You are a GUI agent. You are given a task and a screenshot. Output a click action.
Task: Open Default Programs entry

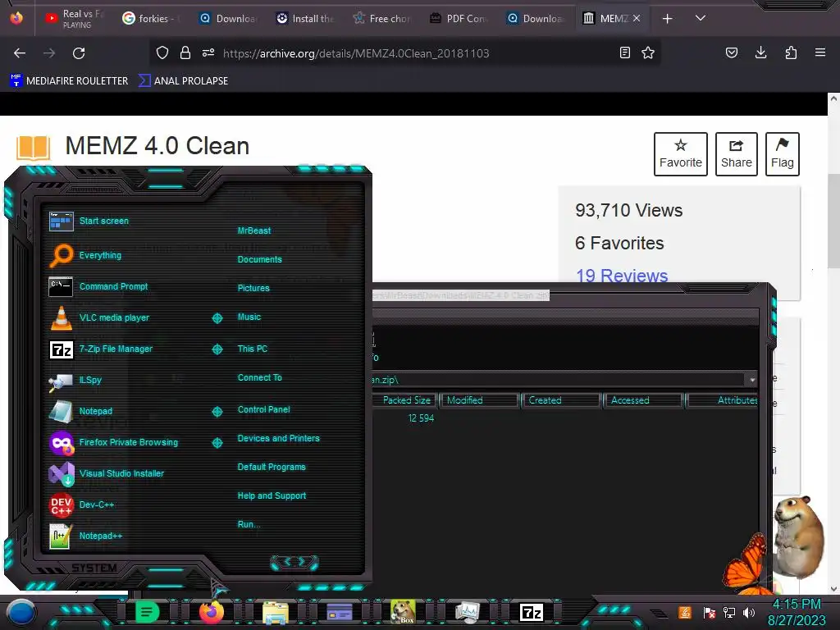point(272,467)
